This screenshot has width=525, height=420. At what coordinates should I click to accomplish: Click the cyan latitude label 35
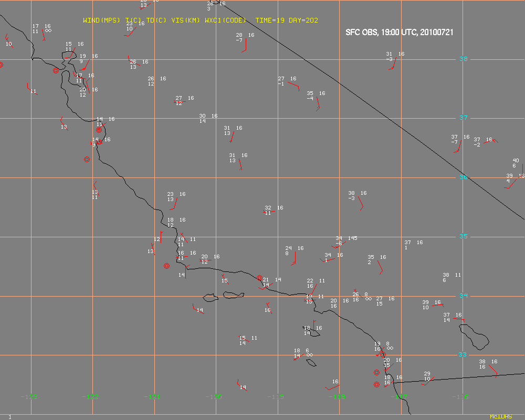pyautogui.click(x=464, y=236)
